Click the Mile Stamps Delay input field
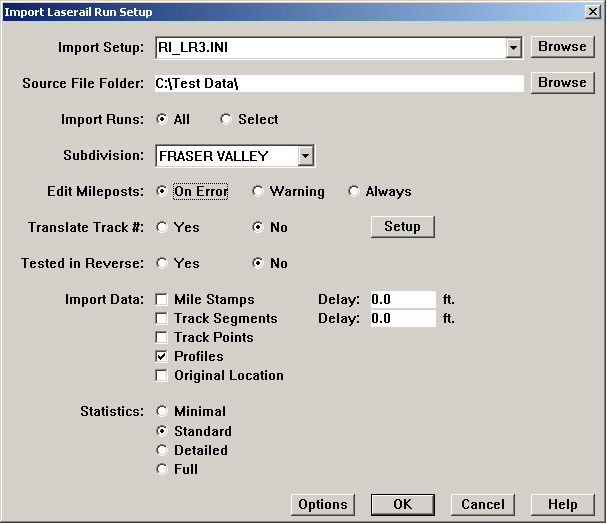This screenshot has width=607, height=524. (403, 299)
